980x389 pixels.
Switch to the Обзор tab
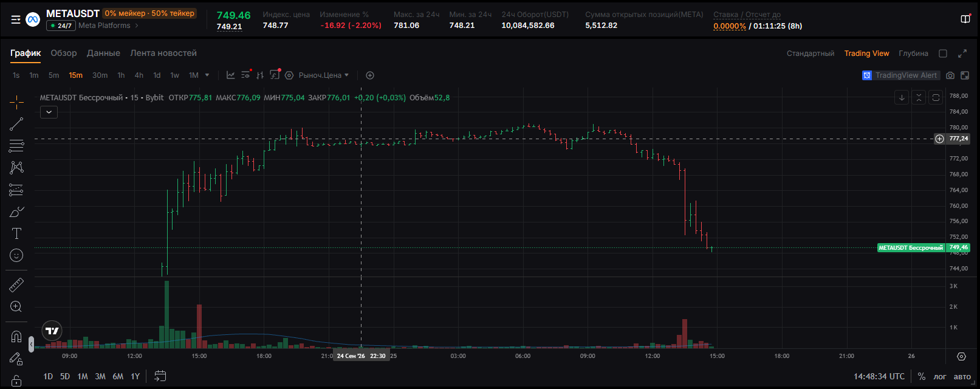pos(64,53)
